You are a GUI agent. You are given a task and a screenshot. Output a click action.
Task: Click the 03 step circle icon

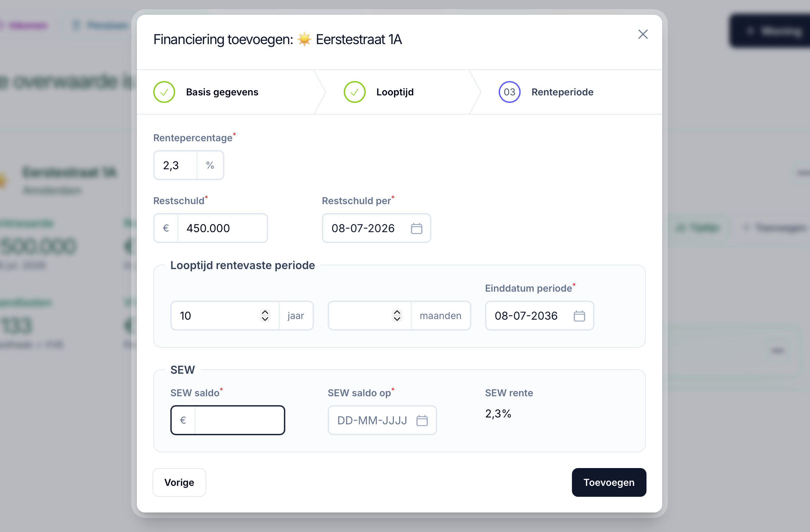(509, 92)
